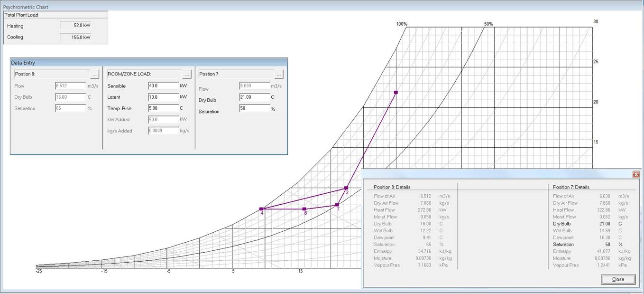Open the Position 8 browse button
This screenshot has width=644, height=294.
pos(95,74)
